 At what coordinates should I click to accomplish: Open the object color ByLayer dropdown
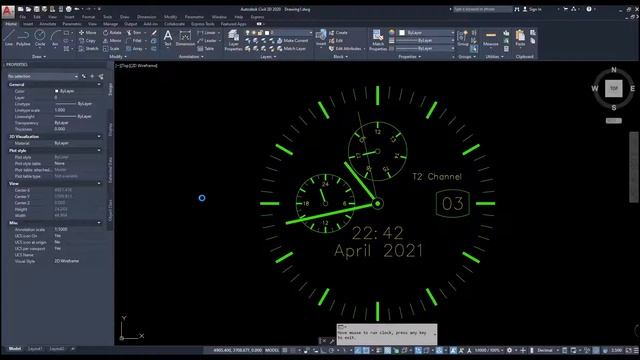click(x=453, y=33)
